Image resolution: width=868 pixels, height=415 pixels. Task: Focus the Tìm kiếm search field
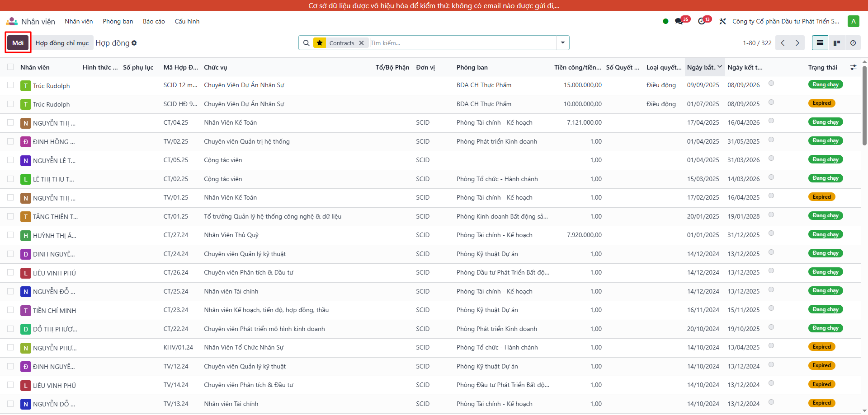(462, 43)
